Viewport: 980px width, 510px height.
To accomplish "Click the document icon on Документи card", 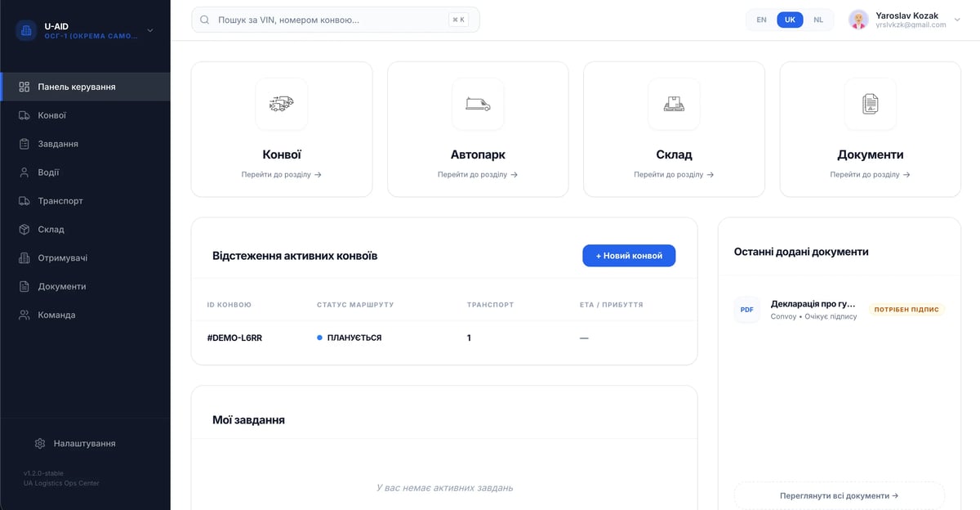I will tap(871, 104).
